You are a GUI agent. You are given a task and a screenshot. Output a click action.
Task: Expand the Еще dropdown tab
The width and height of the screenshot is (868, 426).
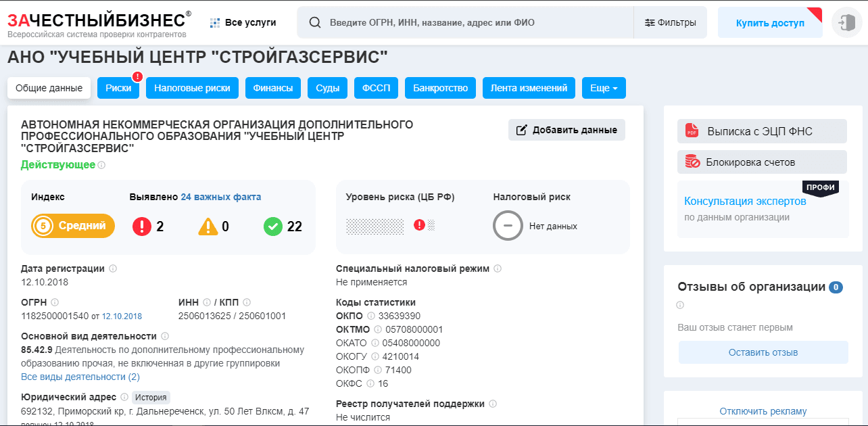pos(604,88)
